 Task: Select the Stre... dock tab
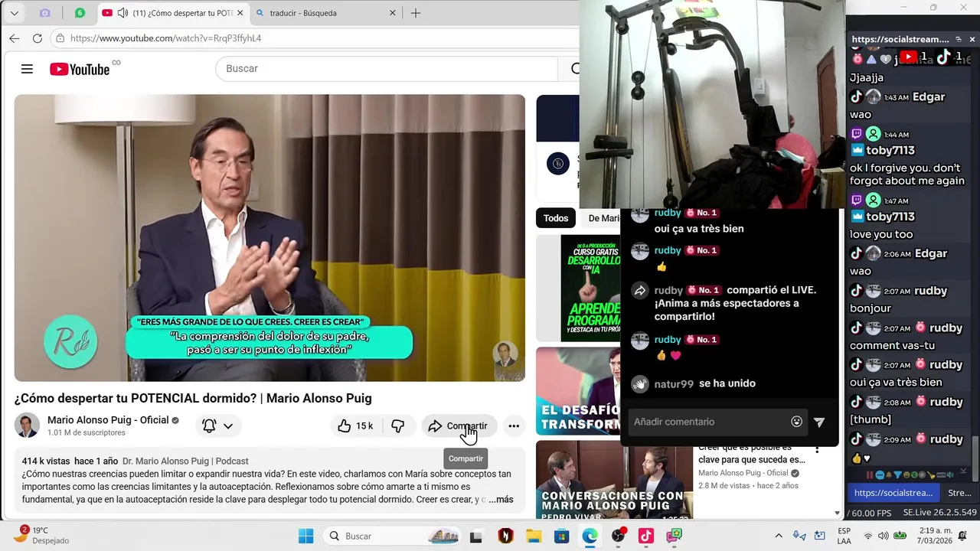959,493
